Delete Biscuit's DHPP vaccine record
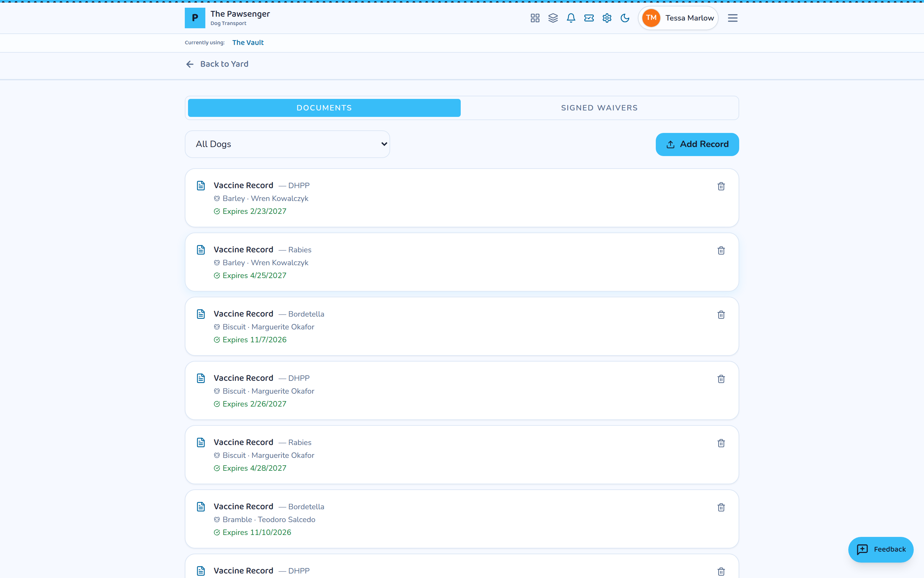This screenshot has height=578, width=924. point(721,379)
